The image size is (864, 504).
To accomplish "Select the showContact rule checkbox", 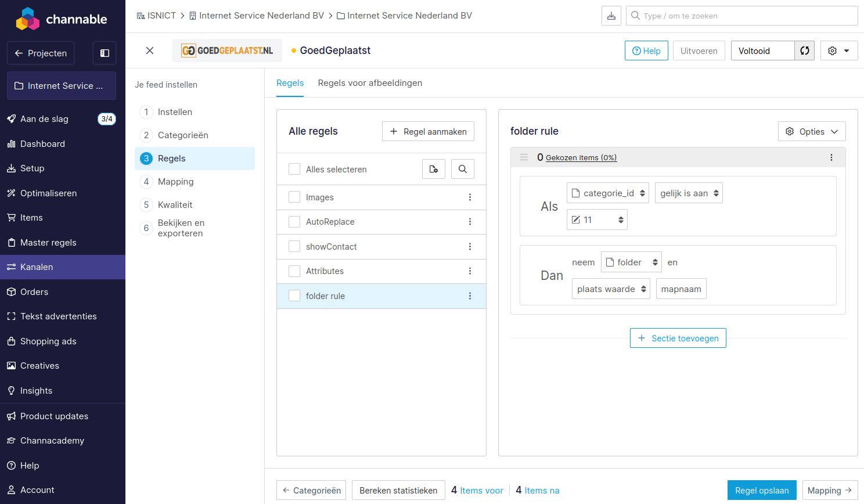I will 294,247.
